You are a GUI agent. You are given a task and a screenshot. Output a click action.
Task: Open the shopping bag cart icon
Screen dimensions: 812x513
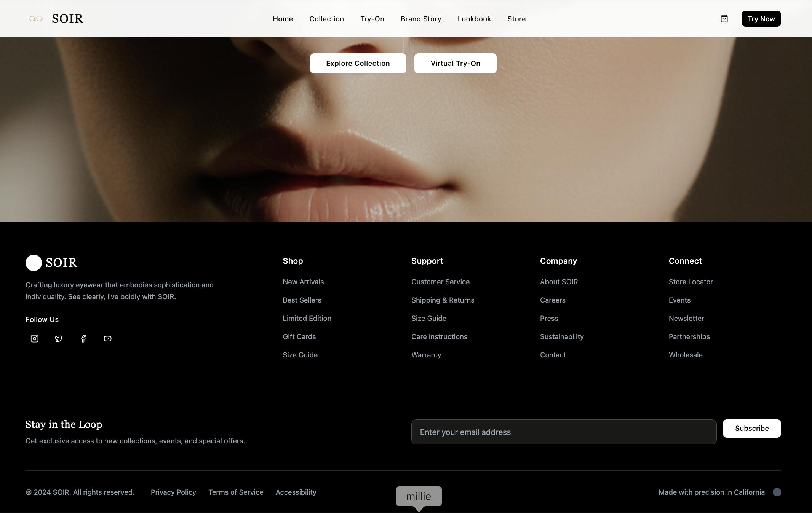point(724,19)
